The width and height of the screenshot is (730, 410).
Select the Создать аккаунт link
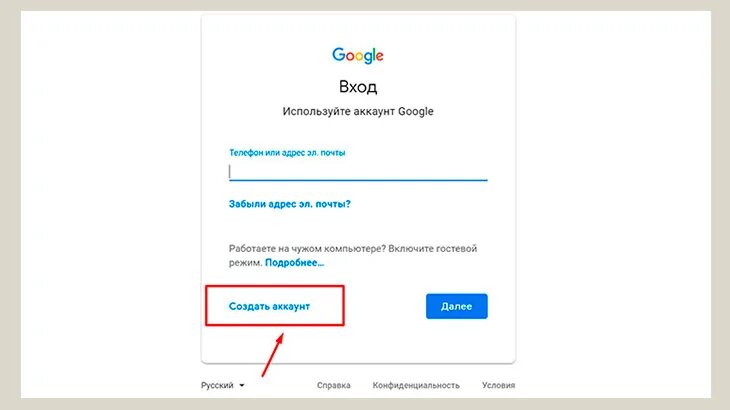point(269,306)
